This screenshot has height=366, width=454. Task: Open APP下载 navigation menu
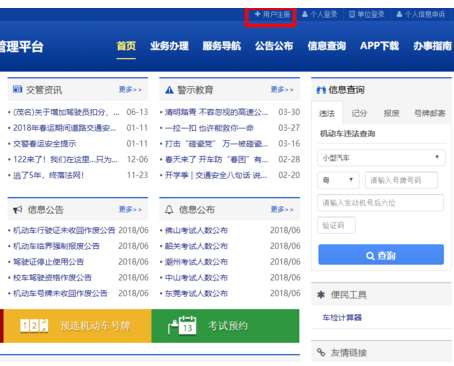(379, 46)
